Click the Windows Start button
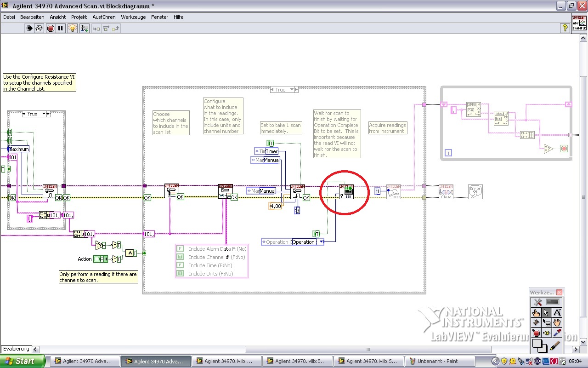This screenshot has height=368, width=588. [x=22, y=361]
